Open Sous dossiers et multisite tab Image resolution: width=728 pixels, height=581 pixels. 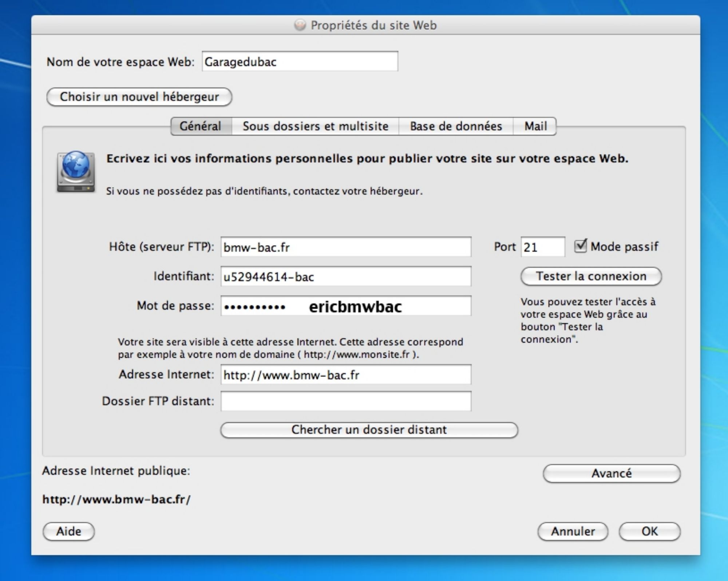coord(315,126)
